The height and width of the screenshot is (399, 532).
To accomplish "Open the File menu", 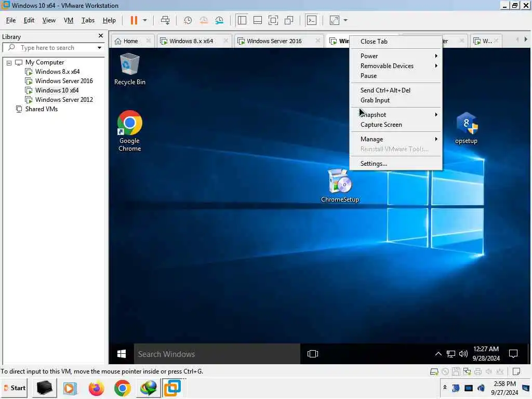I will click(11, 20).
